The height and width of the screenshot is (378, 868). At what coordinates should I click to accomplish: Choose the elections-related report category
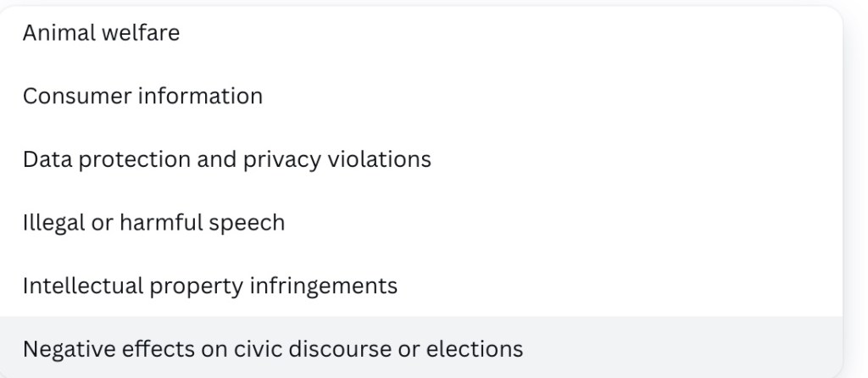[x=273, y=348]
